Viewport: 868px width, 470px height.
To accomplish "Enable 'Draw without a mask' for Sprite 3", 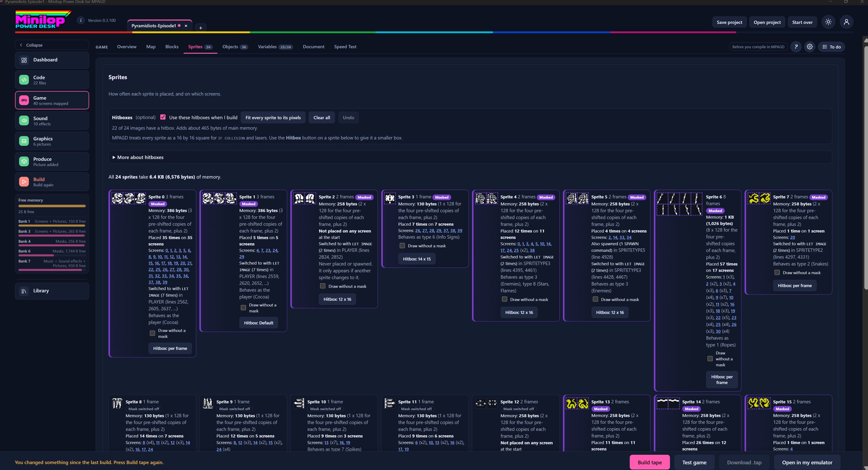I will [x=402, y=246].
